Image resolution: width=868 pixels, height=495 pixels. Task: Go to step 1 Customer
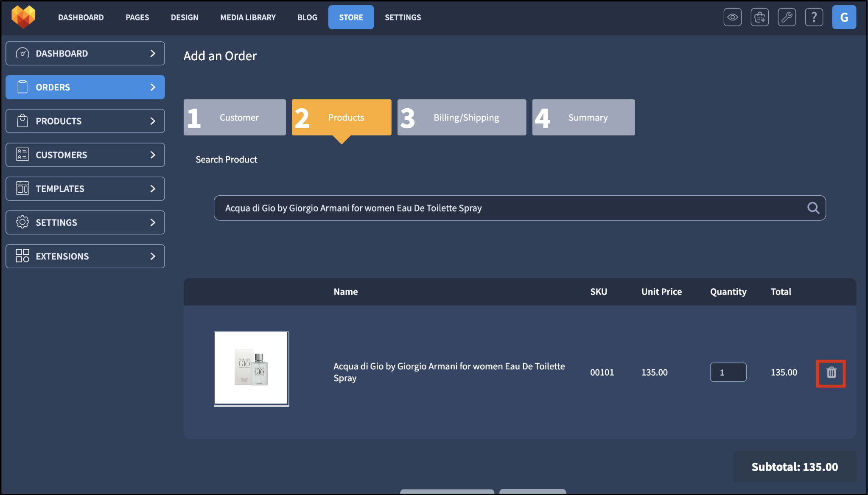click(235, 118)
